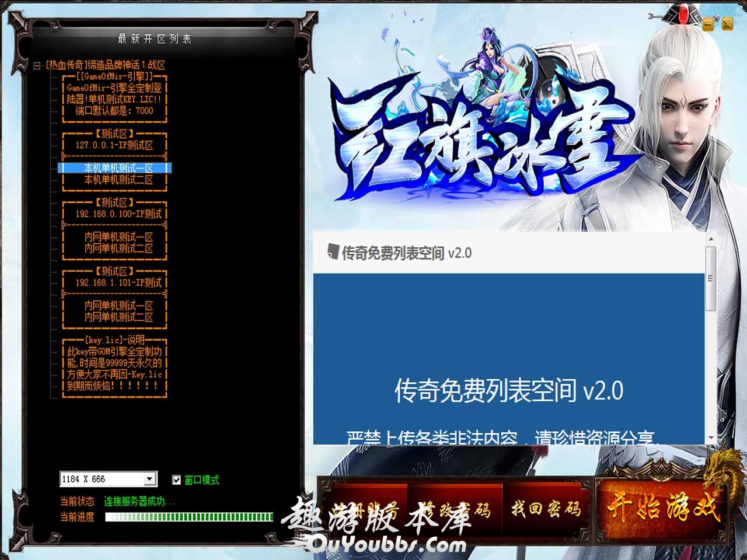Click the 当前进度 progress bar
The height and width of the screenshot is (560, 747).
(189, 517)
